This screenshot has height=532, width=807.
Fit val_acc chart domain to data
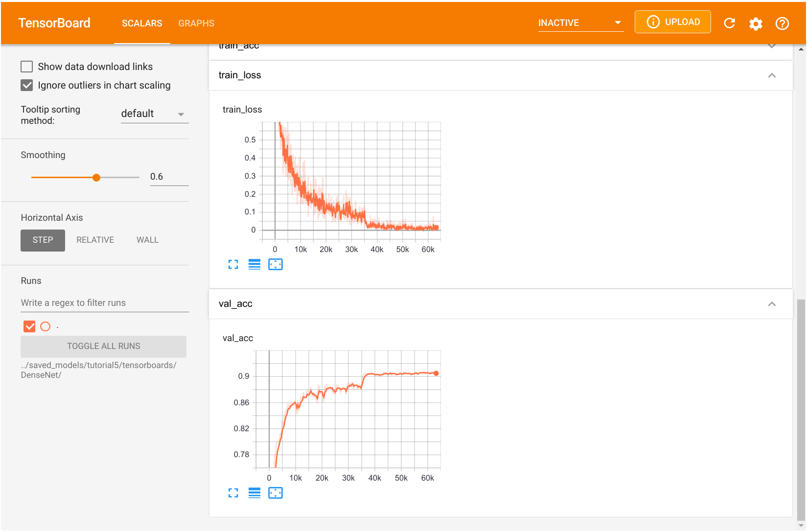pyautogui.click(x=276, y=493)
